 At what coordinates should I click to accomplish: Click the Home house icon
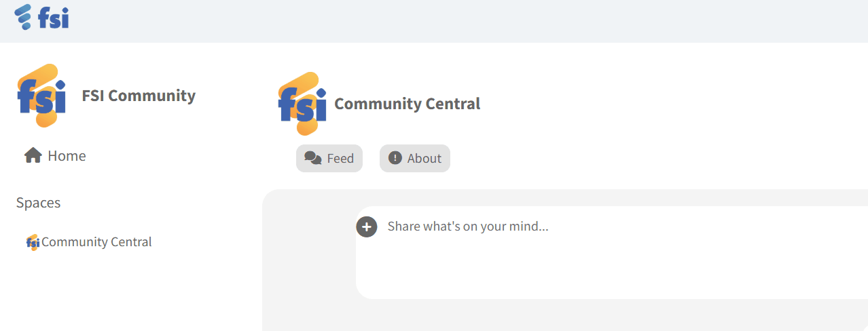coord(33,155)
